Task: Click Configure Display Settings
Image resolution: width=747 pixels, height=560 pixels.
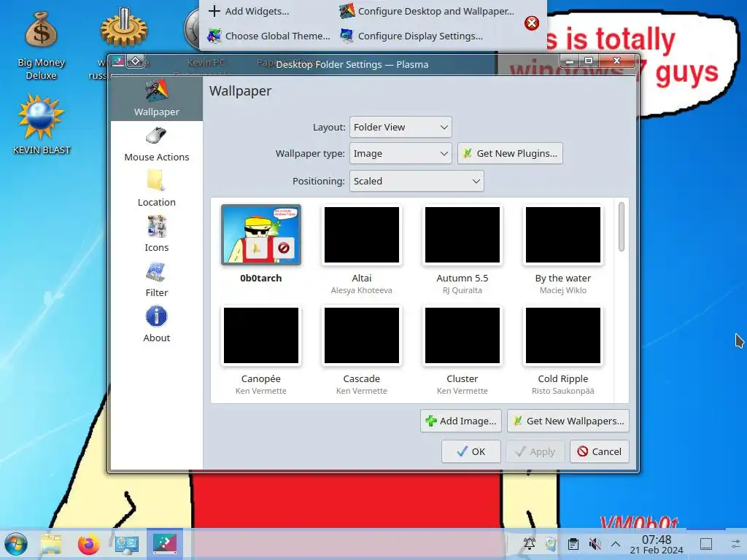Action: click(411, 36)
